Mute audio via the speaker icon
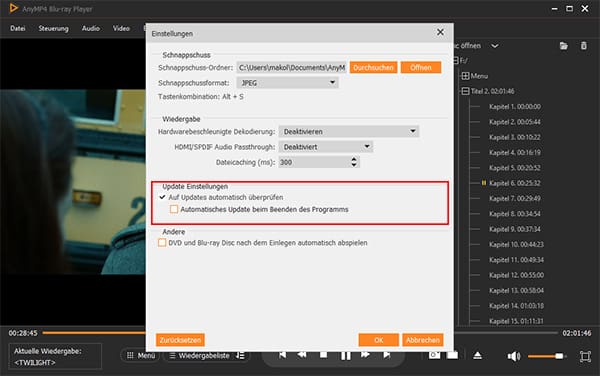The image size is (600, 376). 514,356
